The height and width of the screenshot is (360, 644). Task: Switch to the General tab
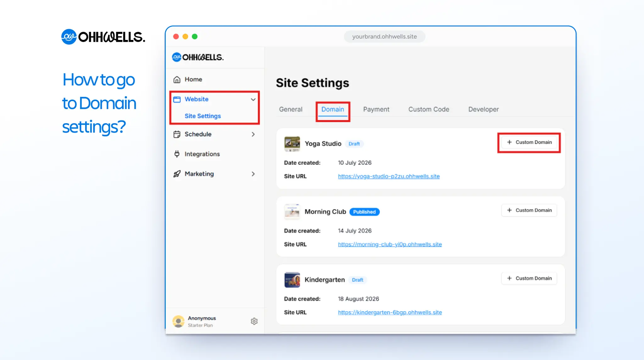pyautogui.click(x=291, y=109)
